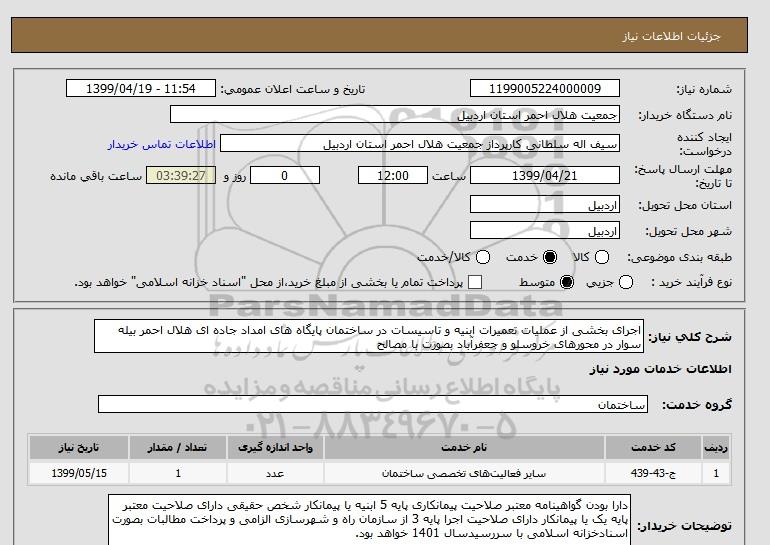770x545 pixels.
Task: Click the شماره نیاز field 1199005224000009
Action: (545, 88)
